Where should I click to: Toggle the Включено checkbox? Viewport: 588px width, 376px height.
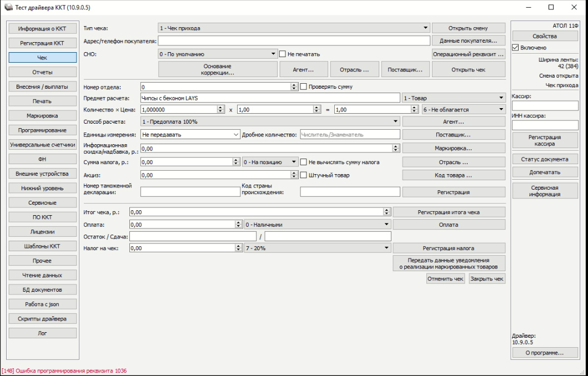pos(515,48)
